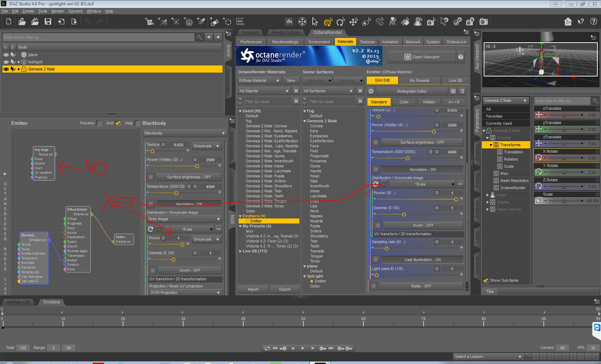Open the Nodegraph Editor
The width and height of the screenshot is (601, 364).
pyautogui.click(x=412, y=91)
